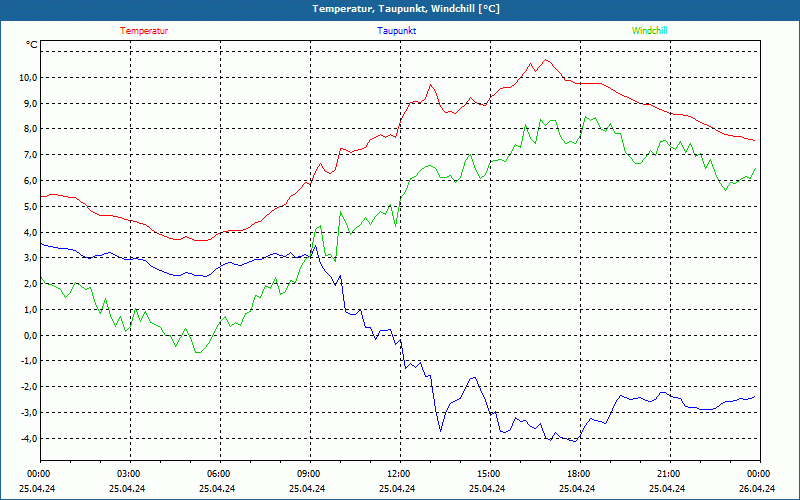Select the 7,0 y-axis label
This screenshot has width=800, height=500.
coord(30,155)
